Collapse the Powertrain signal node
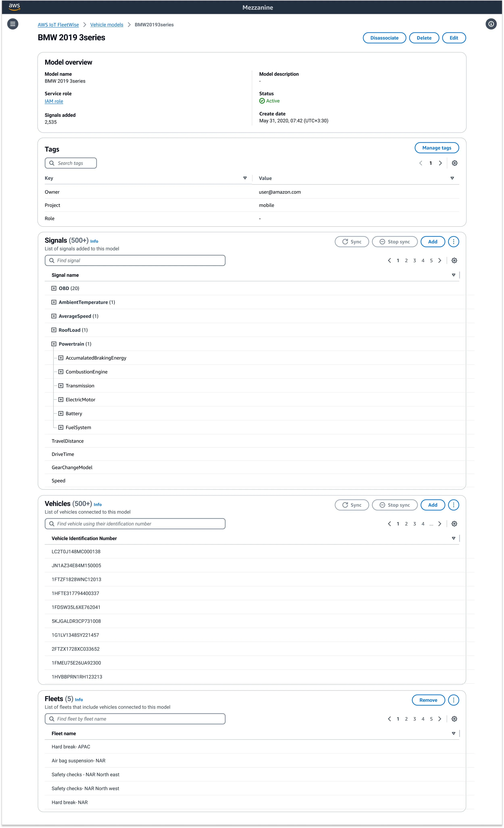 coord(54,344)
